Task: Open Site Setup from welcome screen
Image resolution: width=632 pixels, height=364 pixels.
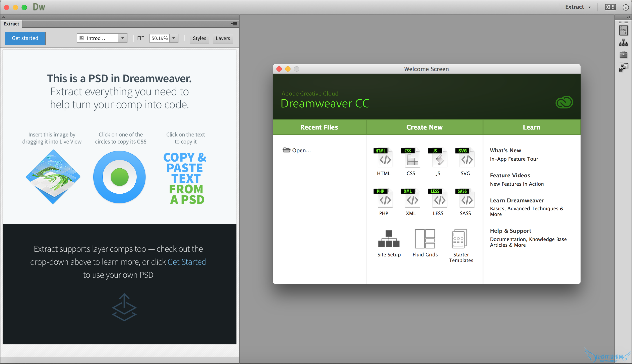Action: (389, 243)
